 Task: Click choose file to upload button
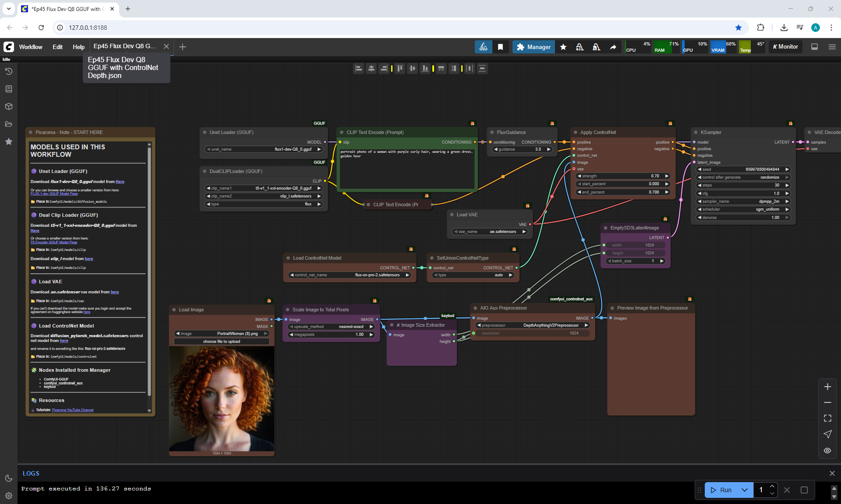(x=222, y=342)
